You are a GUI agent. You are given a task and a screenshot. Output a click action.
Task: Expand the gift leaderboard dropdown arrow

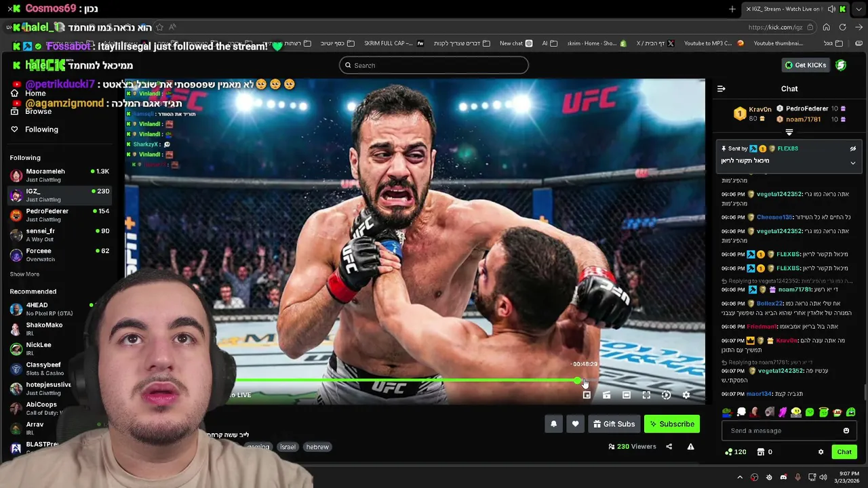(x=789, y=132)
